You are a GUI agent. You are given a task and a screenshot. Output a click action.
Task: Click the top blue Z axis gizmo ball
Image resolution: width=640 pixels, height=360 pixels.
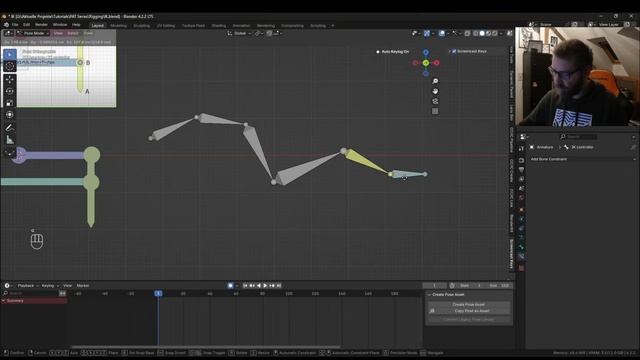pos(426,52)
